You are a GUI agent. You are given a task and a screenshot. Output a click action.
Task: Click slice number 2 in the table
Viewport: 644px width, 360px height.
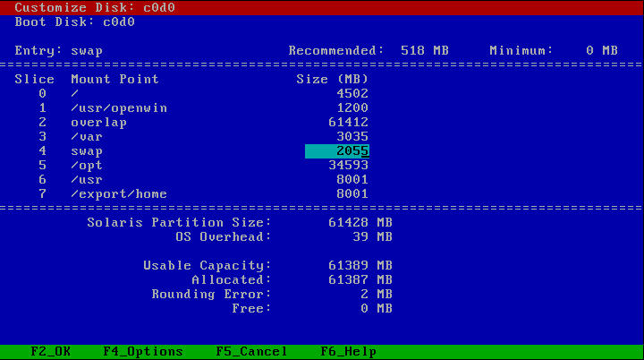(x=42, y=122)
